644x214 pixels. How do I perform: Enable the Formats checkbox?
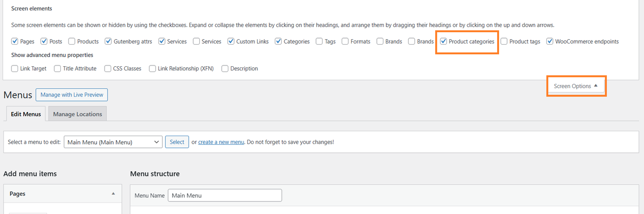[345, 41]
